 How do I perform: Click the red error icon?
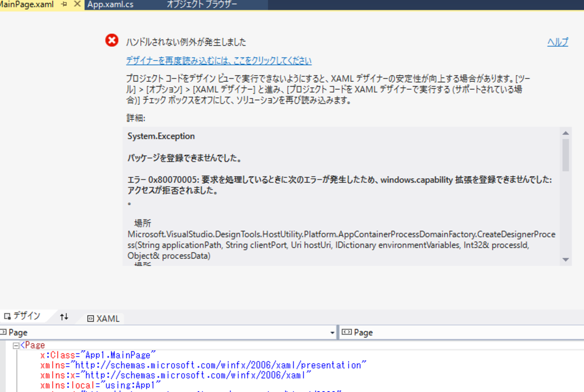point(112,40)
